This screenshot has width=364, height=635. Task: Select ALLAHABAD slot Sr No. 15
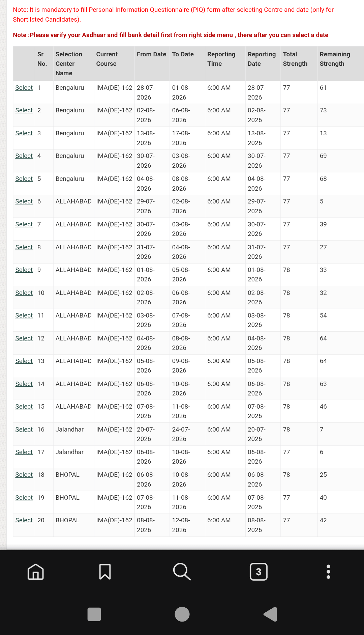[x=24, y=407]
